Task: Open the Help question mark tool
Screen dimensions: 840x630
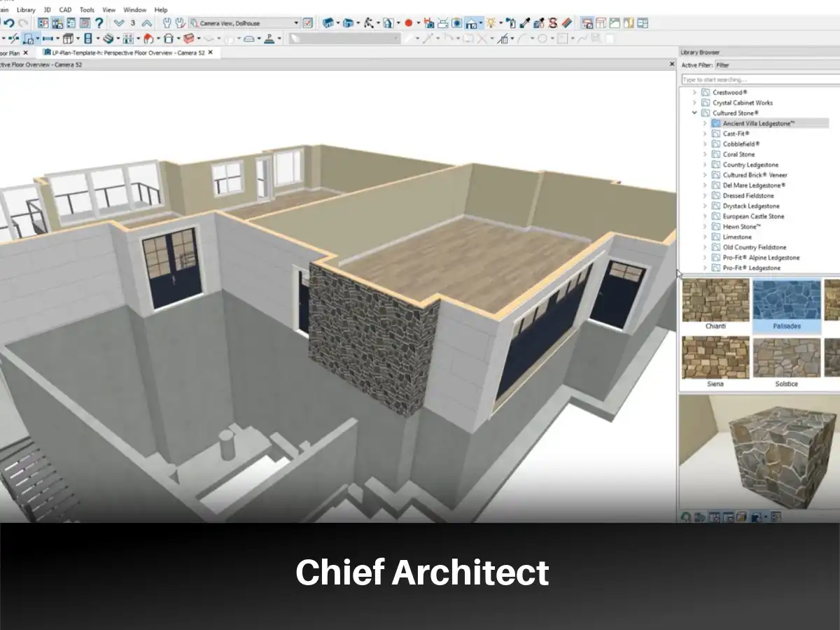Action: pos(99,23)
